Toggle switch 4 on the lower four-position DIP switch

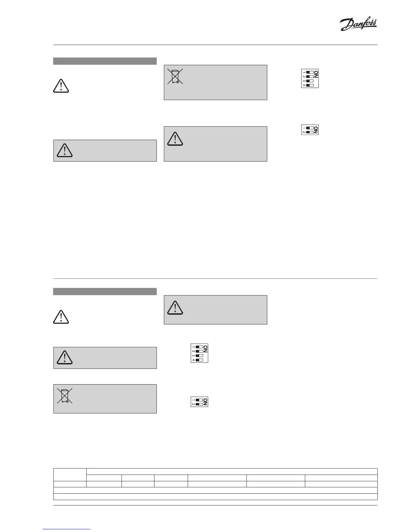(199, 360)
